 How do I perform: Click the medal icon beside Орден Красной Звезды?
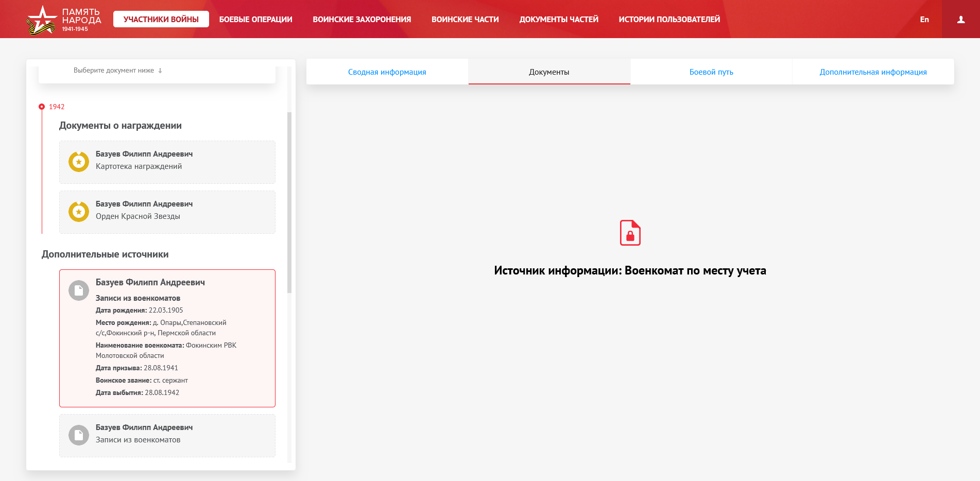79,212
